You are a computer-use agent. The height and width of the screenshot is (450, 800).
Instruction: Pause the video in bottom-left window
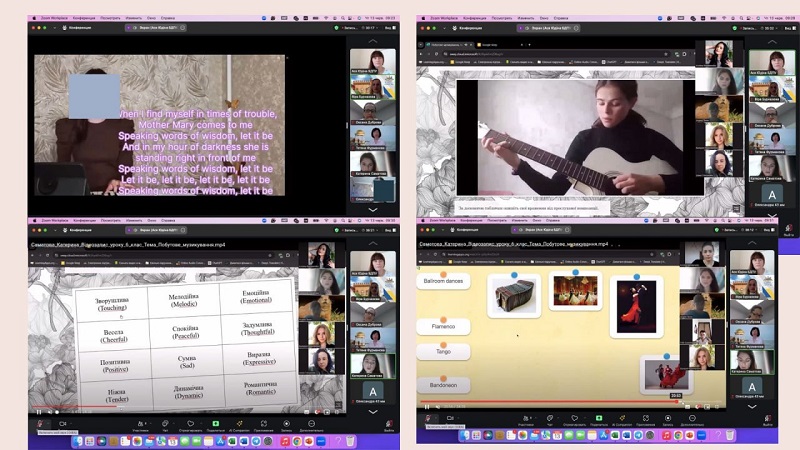[x=39, y=412]
